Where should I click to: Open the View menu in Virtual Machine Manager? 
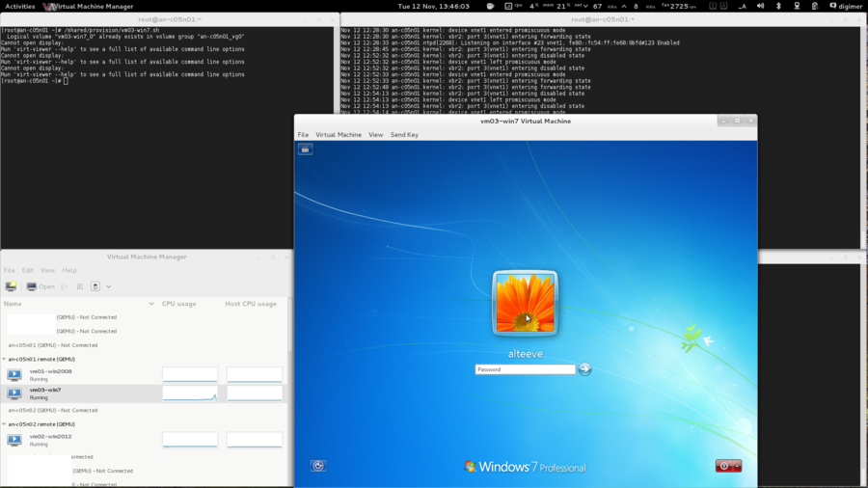pos(47,270)
